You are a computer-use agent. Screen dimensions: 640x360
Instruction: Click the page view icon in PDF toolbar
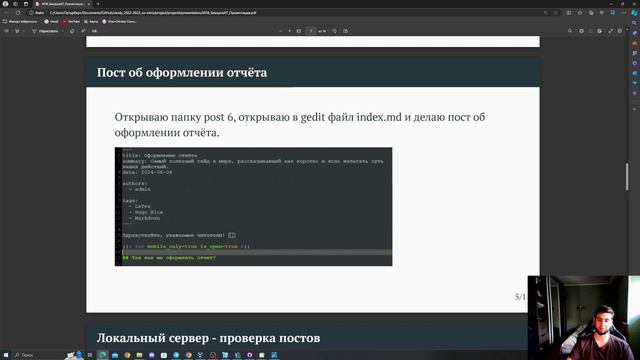(345, 31)
